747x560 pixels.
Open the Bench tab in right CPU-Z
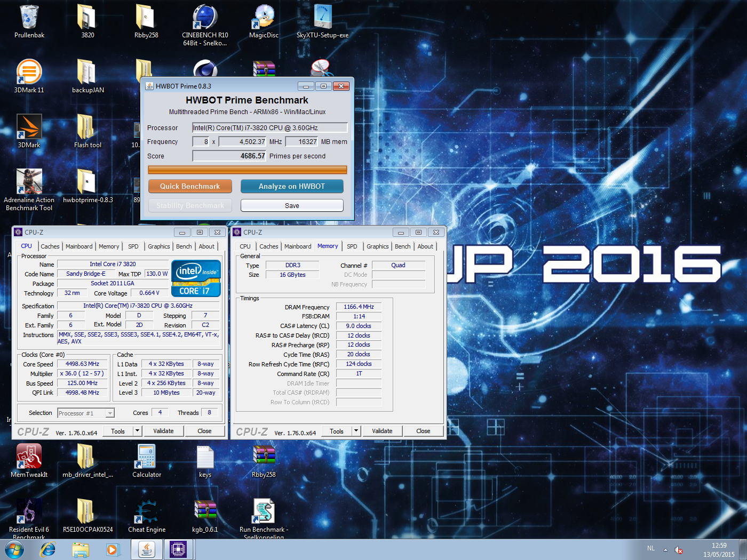coord(403,246)
